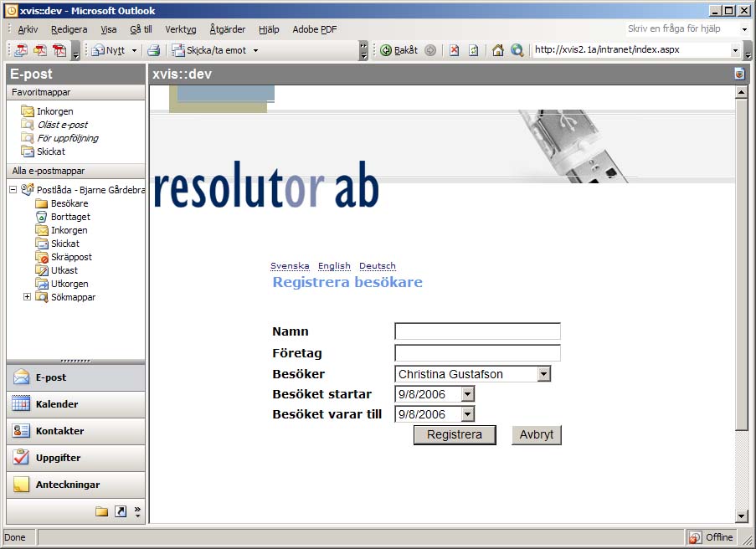Switch page language to Svenska
This screenshot has width=756, height=549.
tap(290, 266)
